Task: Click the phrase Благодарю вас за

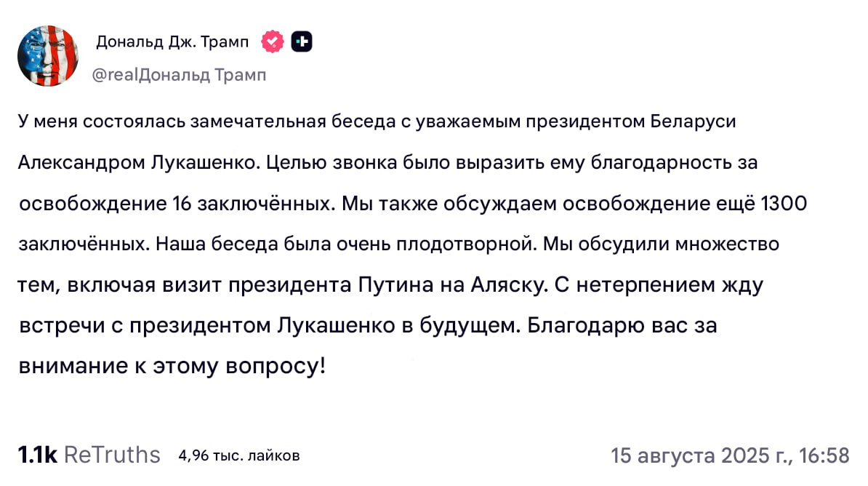Action: coord(622,325)
